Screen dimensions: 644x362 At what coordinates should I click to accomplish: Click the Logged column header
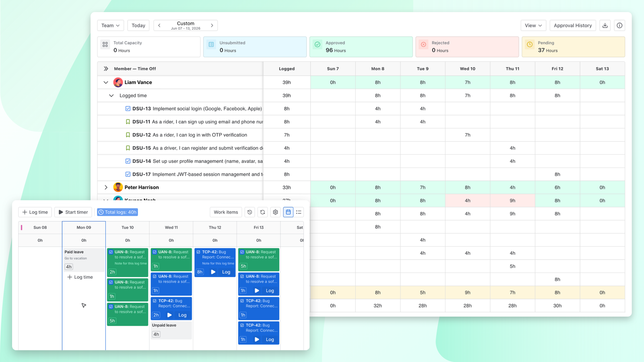[x=287, y=69]
